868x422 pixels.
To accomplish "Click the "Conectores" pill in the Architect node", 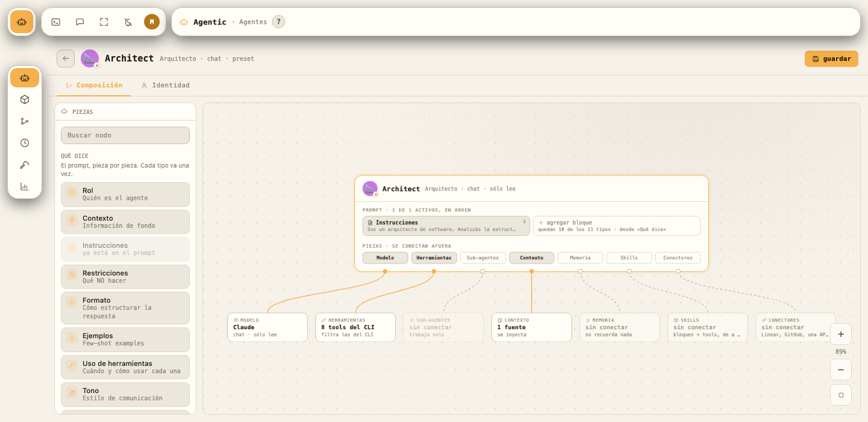I will point(678,258).
